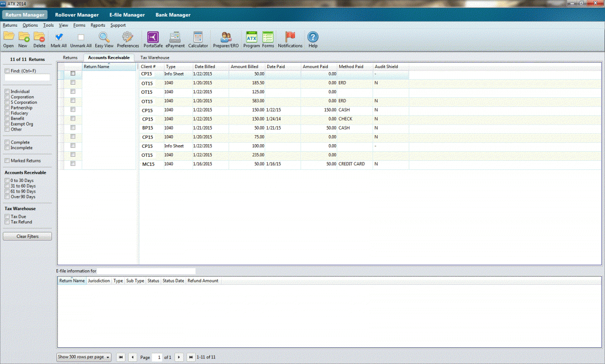Switch to the Tax Warehouse tab
Screen dimensions: 605x364
coord(155,58)
